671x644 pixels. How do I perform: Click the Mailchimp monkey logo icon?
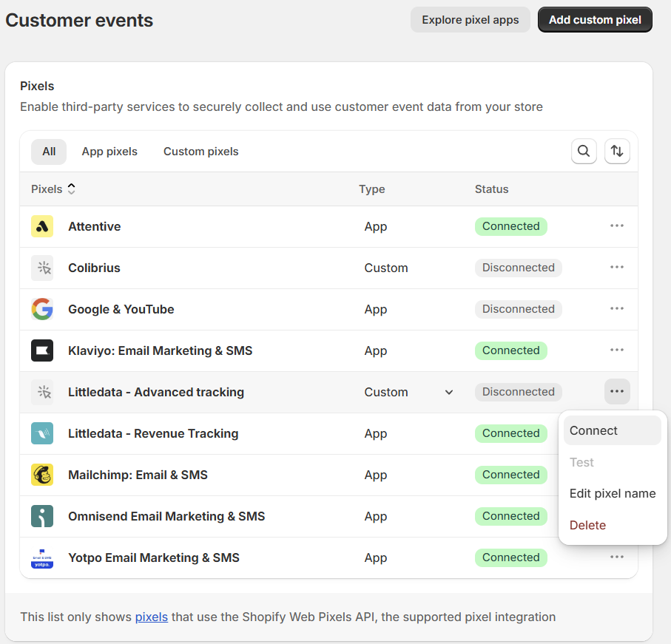pos(42,475)
